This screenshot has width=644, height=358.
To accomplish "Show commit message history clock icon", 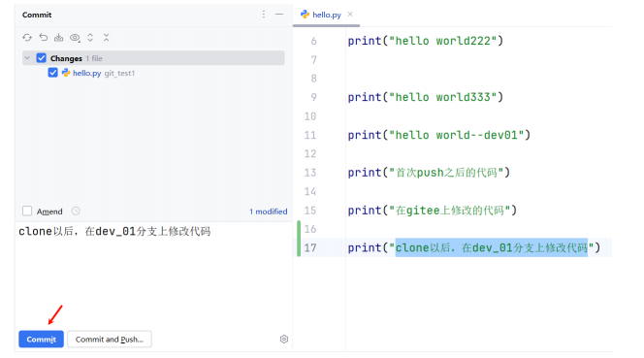I will click(x=76, y=211).
